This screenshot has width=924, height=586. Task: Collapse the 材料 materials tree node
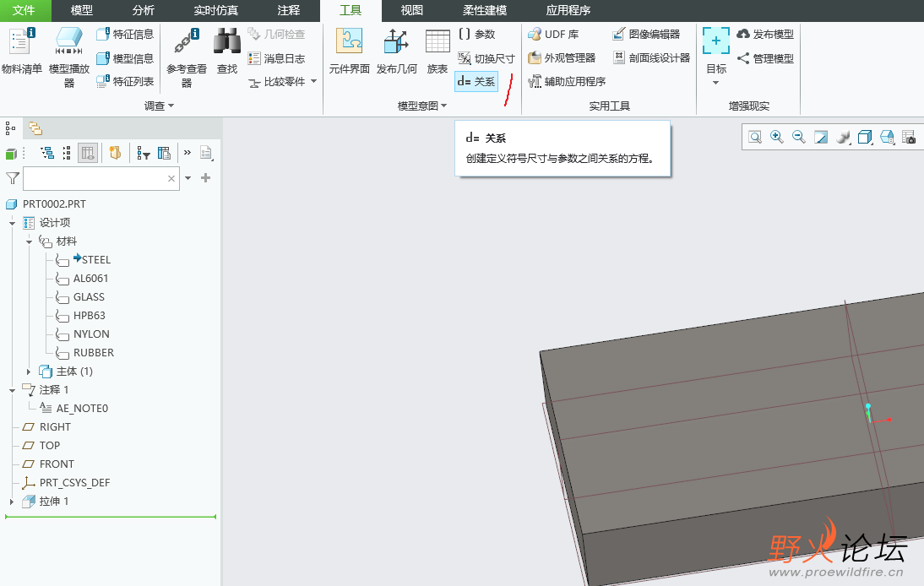click(x=29, y=241)
